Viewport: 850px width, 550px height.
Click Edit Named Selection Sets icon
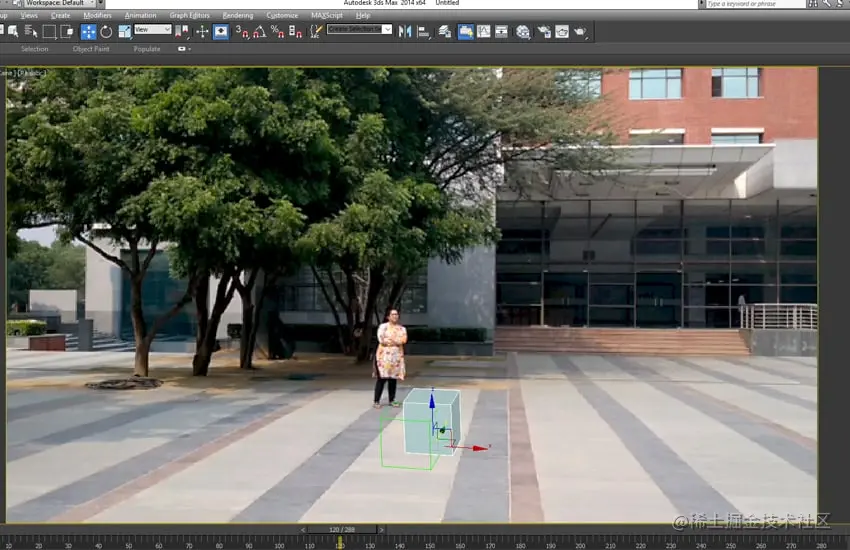click(315, 31)
